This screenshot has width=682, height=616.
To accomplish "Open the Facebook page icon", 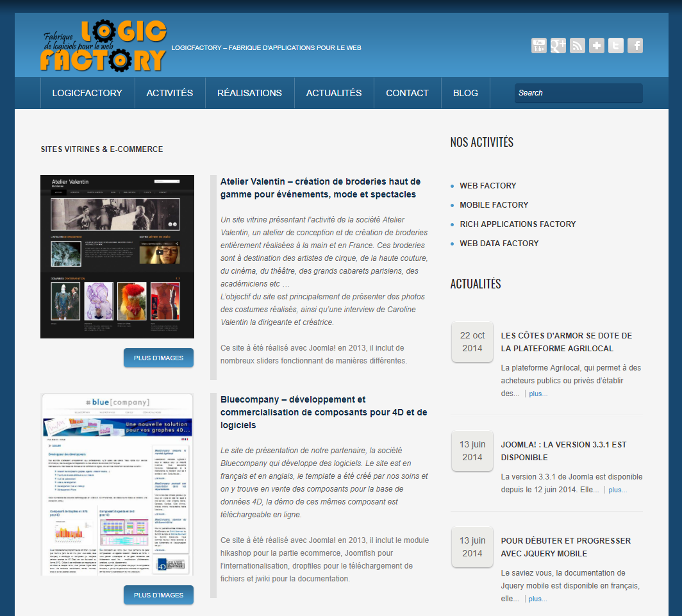I will [635, 46].
